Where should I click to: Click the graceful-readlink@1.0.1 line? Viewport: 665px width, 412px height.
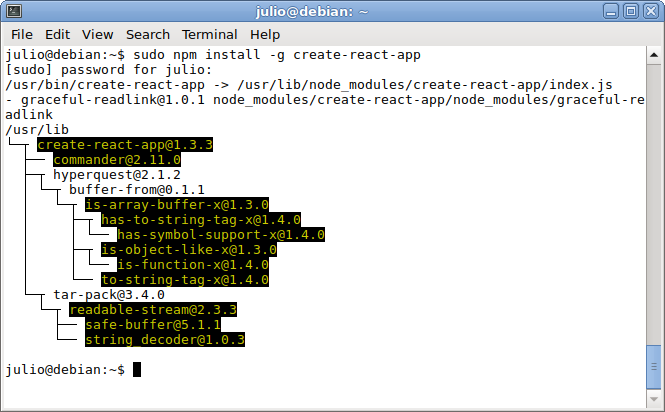click(325, 100)
